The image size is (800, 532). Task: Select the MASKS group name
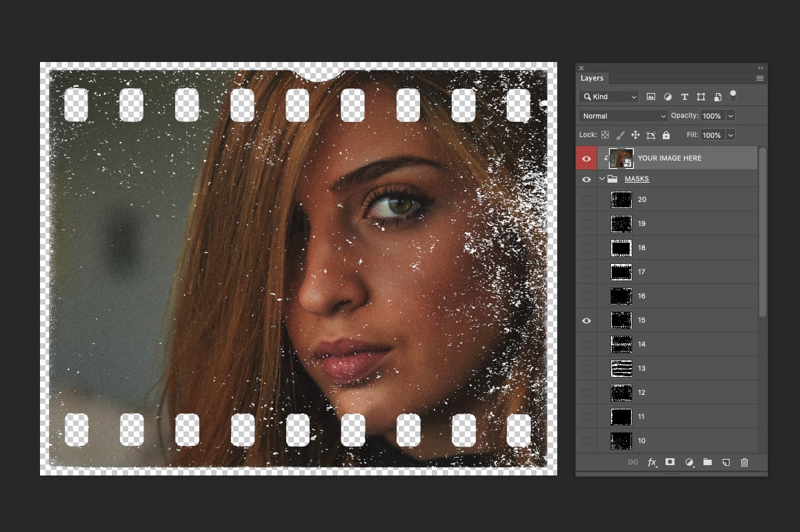pyautogui.click(x=637, y=179)
